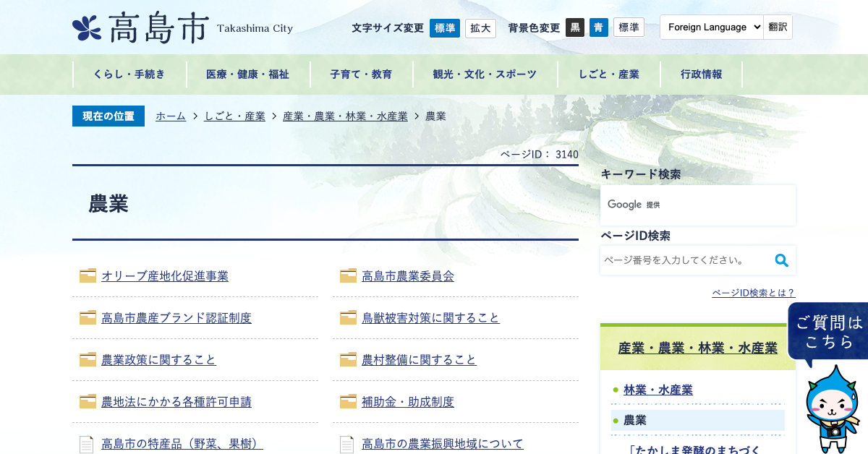Open the 高島市農産ブランド認証制度 link
Viewport: 868px width, 454px height.
176,318
